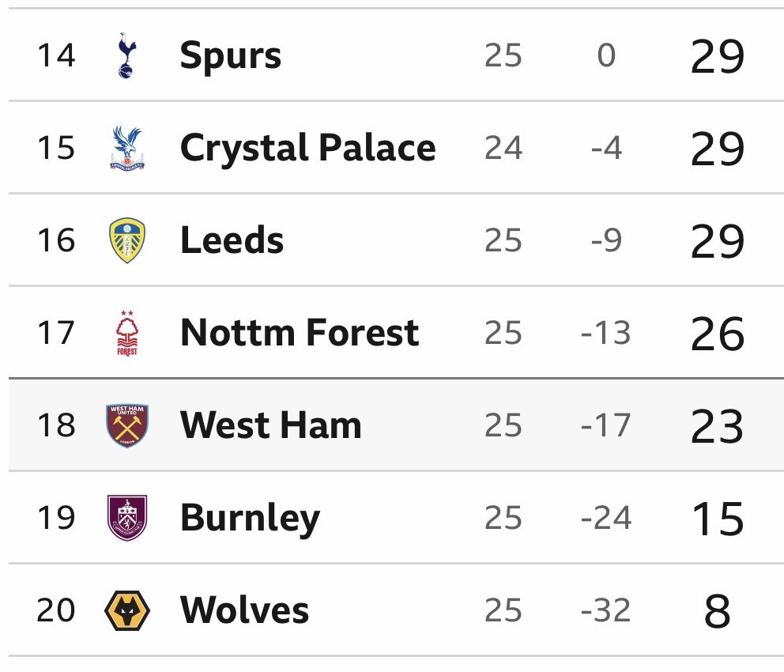Click Nottm Forest's points total of 26
784x672 pixels.
tap(717, 333)
